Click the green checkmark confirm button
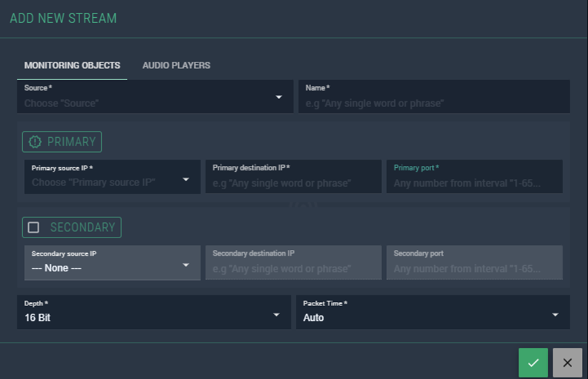Image resolution: width=588 pixels, height=379 pixels. [x=533, y=362]
